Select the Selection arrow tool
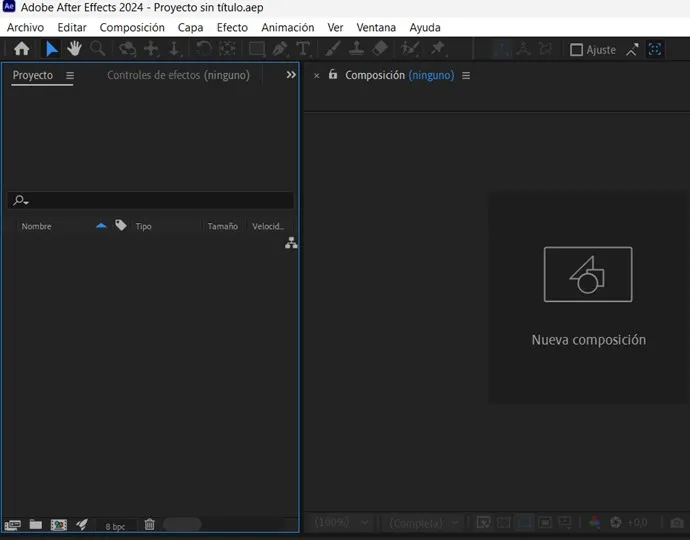Viewport: 690px width, 540px height. [51, 49]
